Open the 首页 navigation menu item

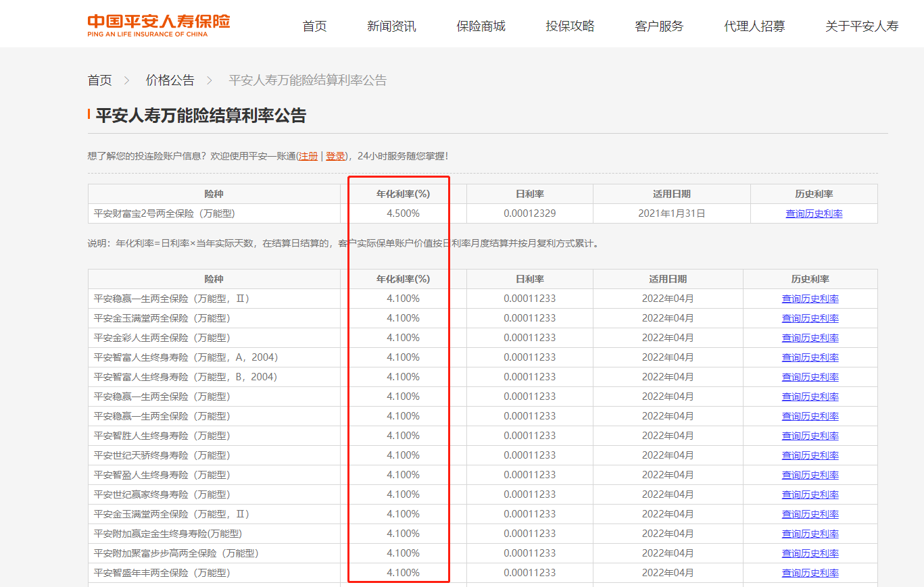coord(314,26)
